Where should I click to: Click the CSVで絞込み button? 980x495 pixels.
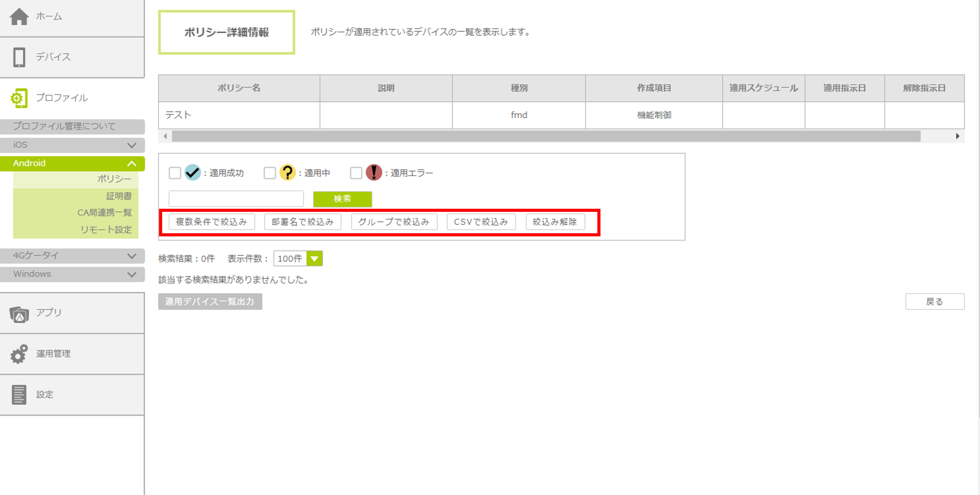[x=481, y=222]
